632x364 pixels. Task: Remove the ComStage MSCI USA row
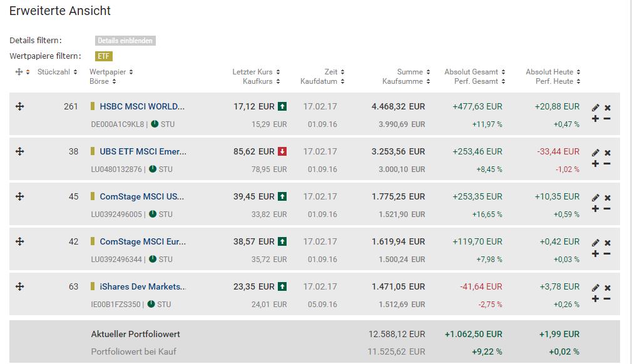point(608,198)
